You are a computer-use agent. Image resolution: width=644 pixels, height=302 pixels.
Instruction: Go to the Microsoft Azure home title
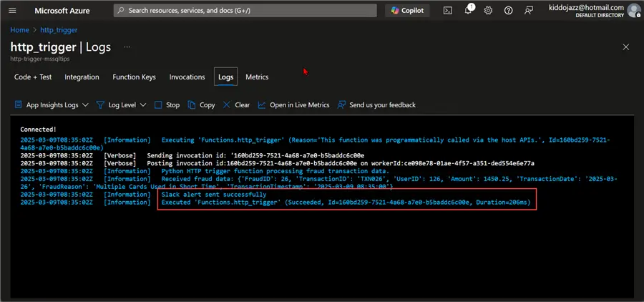(62, 11)
